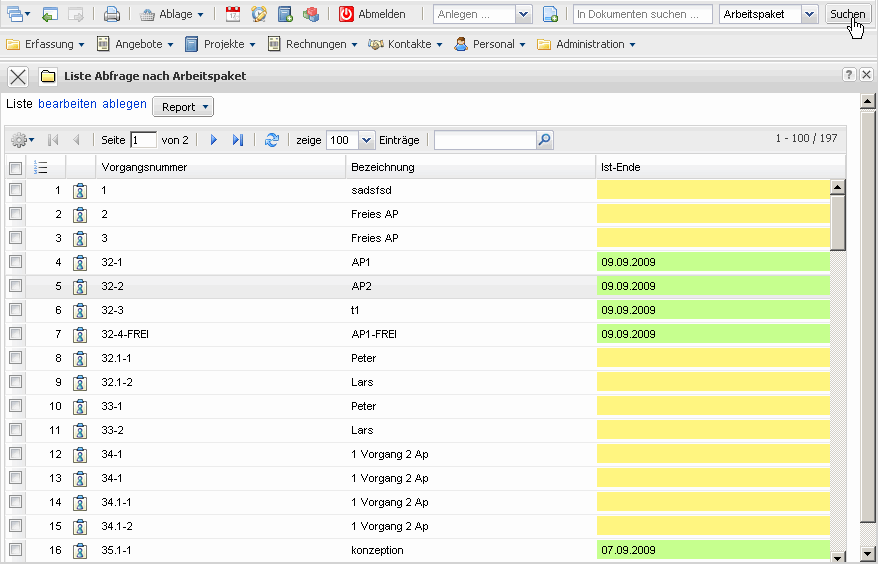
Task: Click the 'In Dokumenten suchen' search field
Action: (x=642, y=15)
